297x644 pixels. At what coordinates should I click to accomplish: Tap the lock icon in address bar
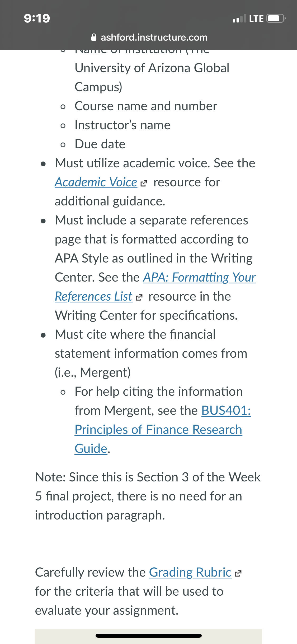coord(94,37)
